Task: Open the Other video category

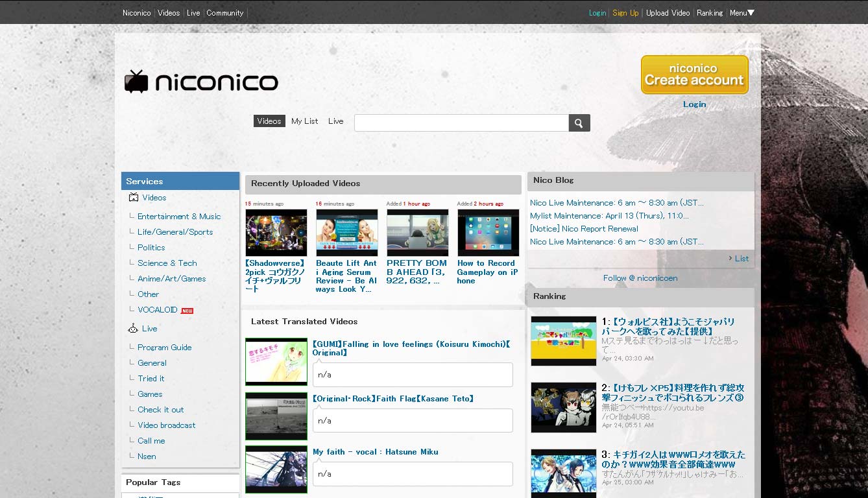Action: pos(148,294)
